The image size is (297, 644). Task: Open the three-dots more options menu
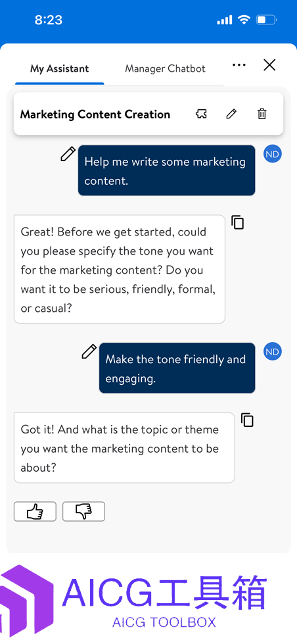pyautogui.click(x=239, y=65)
